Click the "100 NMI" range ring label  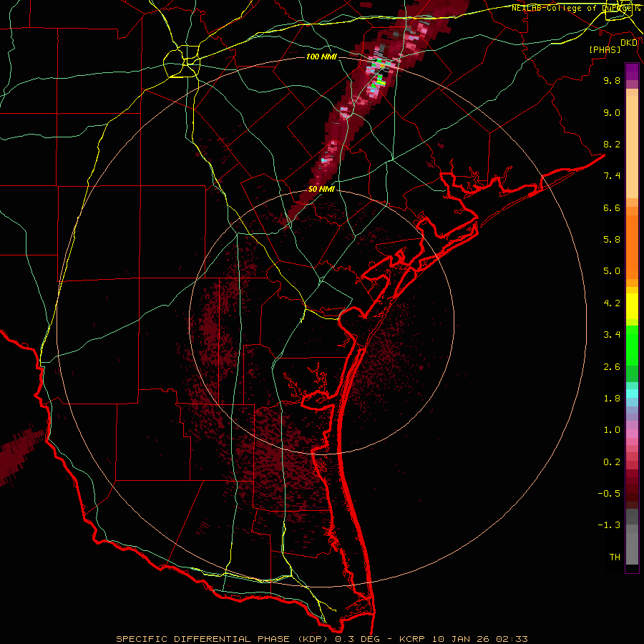321,57
